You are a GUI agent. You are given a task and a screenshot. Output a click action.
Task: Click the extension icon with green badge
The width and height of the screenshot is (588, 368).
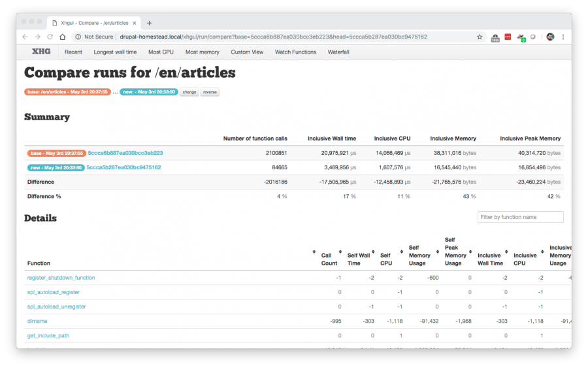tap(521, 37)
